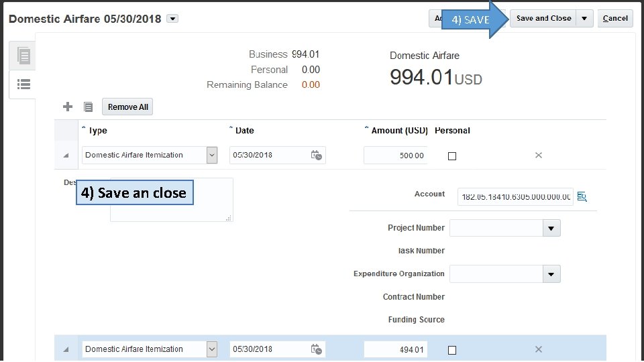Expand the 494.01 row details triangle

(x=66, y=350)
